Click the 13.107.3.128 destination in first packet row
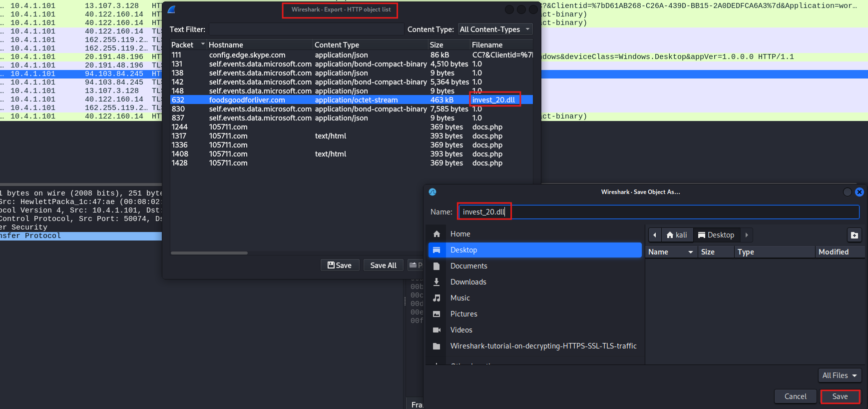The width and height of the screenshot is (868, 409). point(112,6)
